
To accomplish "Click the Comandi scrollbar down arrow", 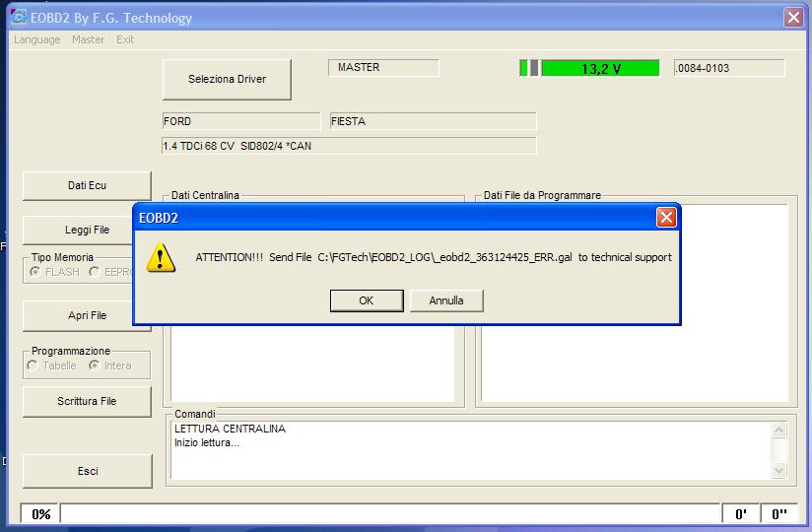I will coord(778,470).
